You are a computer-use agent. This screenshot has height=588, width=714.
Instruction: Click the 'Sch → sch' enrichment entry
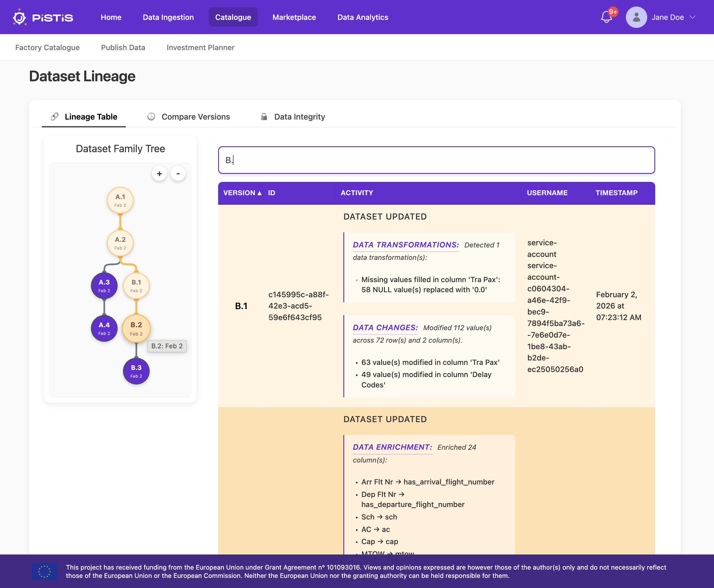(379, 517)
